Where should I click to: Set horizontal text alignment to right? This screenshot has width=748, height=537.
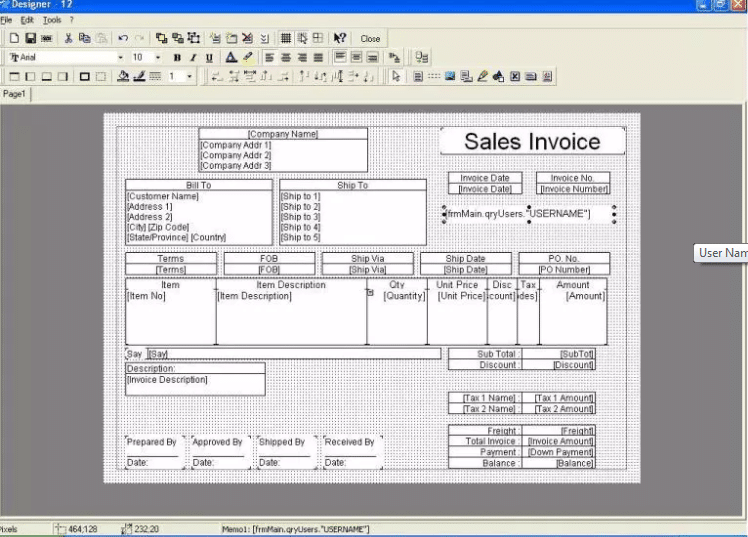[302, 57]
